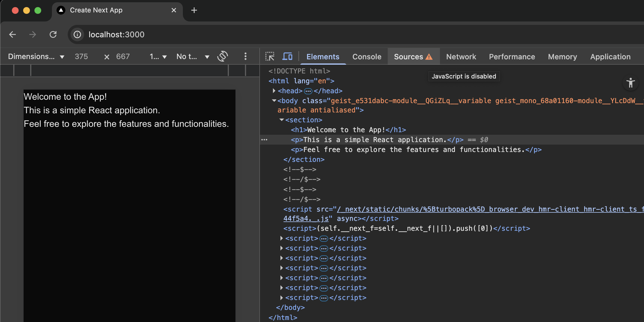Switch to the Performance tab

tap(512, 57)
